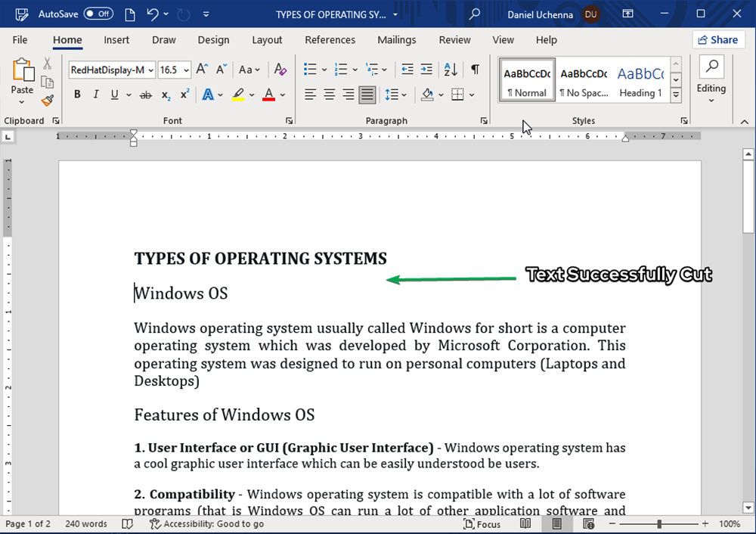Click the word count in status bar

tap(85, 524)
